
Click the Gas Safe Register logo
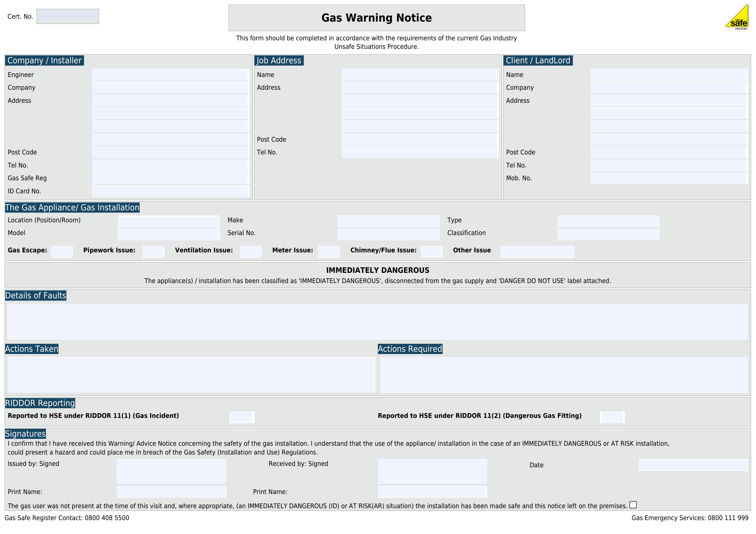[x=738, y=18]
